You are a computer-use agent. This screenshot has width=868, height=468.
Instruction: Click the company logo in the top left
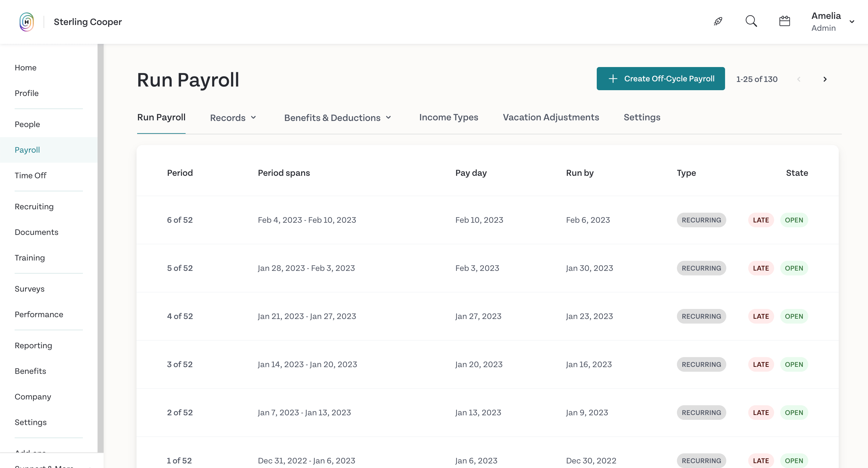[27, 22]
